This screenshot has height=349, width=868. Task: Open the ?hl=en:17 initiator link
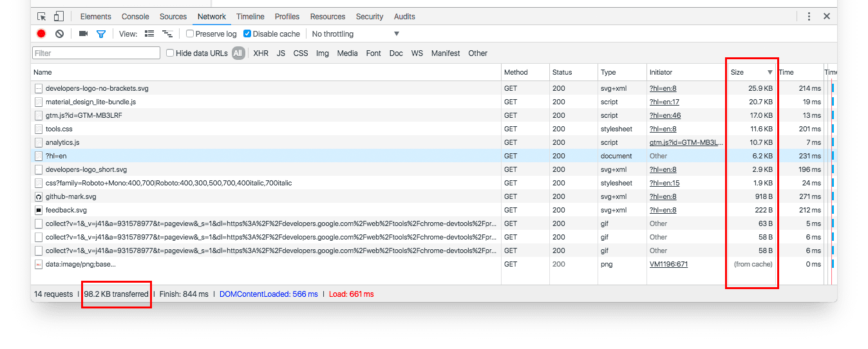[x=664, y=102]
